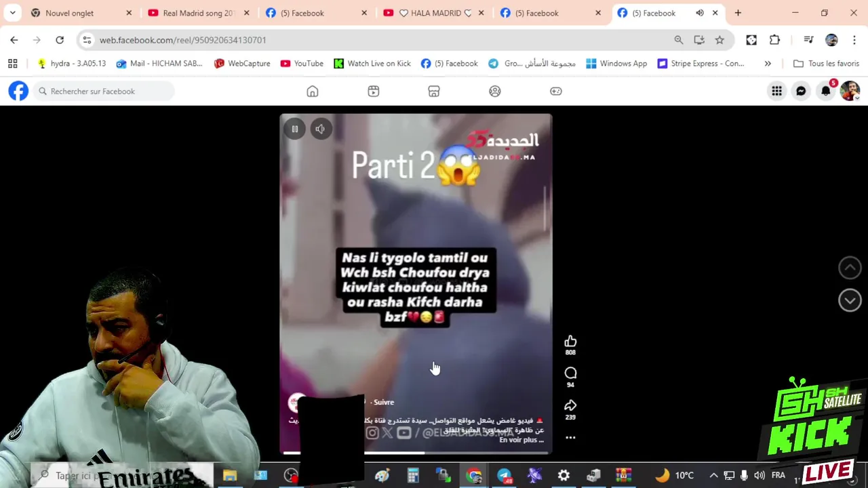Go back in browser history
The height and width of the screenshot is (488, 868).
pos(14,40)
